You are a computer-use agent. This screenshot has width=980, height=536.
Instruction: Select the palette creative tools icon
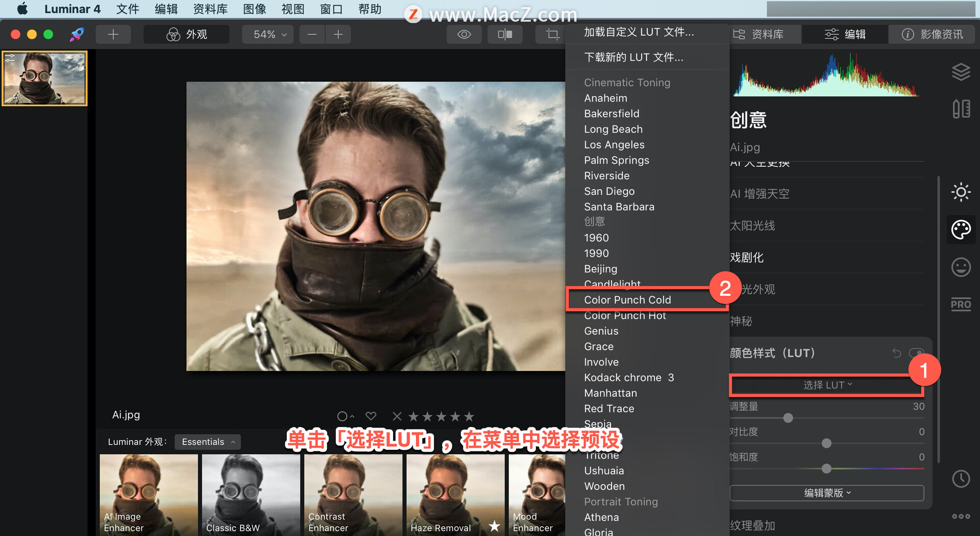click(961, 229)
